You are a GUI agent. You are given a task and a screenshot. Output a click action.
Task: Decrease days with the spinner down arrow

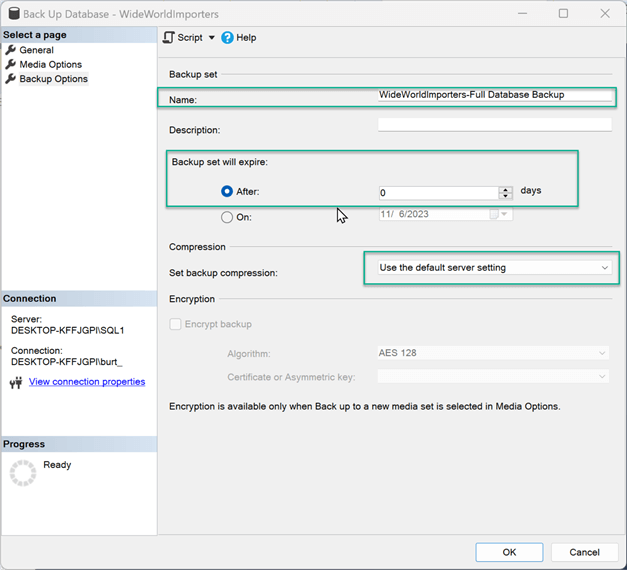pos(505,196)
